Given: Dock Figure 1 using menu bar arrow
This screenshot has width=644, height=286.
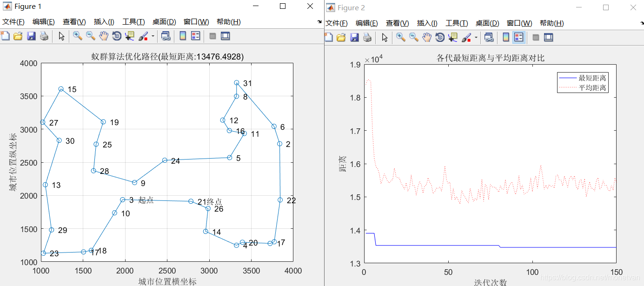Looking at the screenshot, I should coord(319,22).
